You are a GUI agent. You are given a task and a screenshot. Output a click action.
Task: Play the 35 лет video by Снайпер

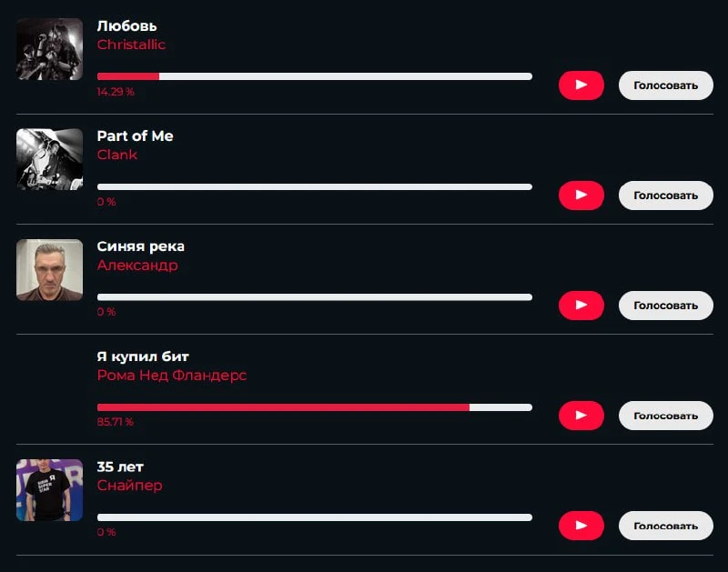pyautogui.click(x=581, y=526)
